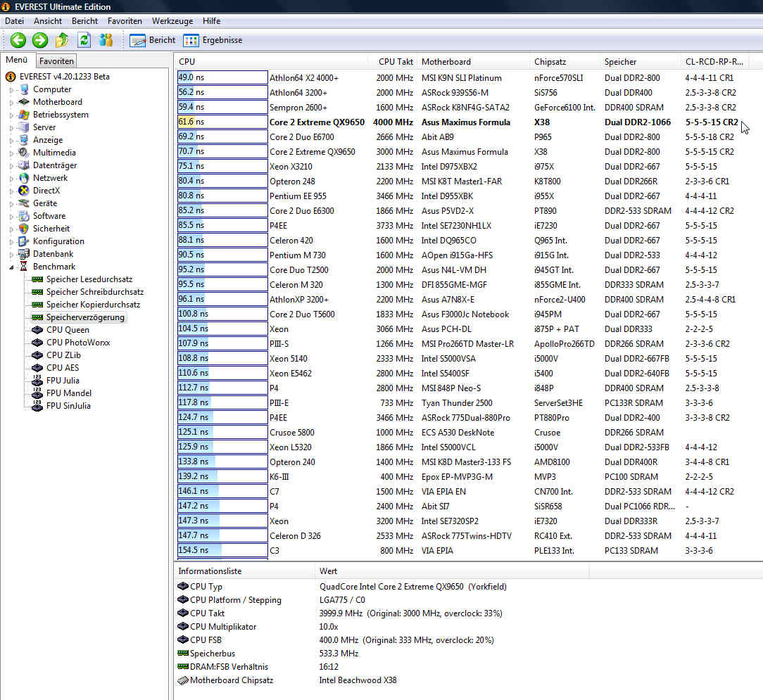Click the Konfiguration tree icon
Image resolution: width=763 pixels, height=700 pixels.
coord(24,241)
